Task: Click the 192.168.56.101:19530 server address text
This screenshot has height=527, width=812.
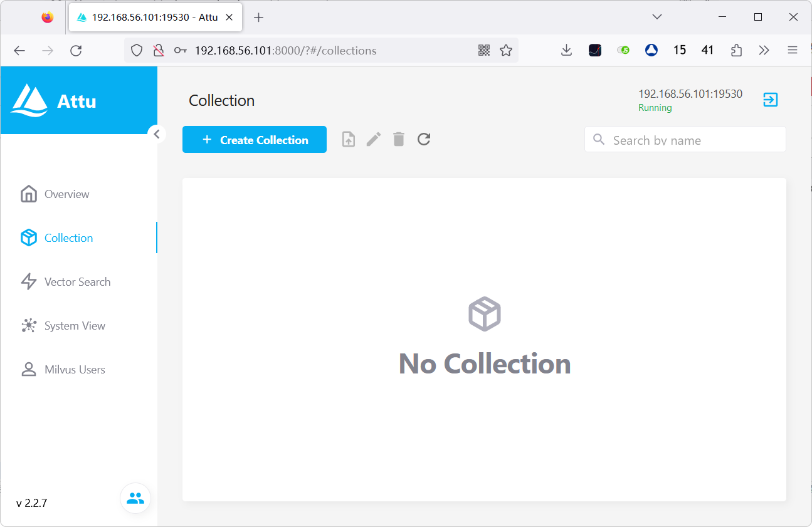Action: point(690,94)
